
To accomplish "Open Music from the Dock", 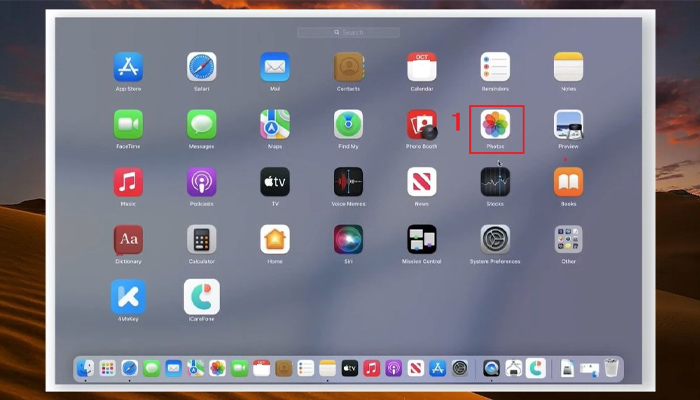I will pyautogui.click(x=372, y=368).
